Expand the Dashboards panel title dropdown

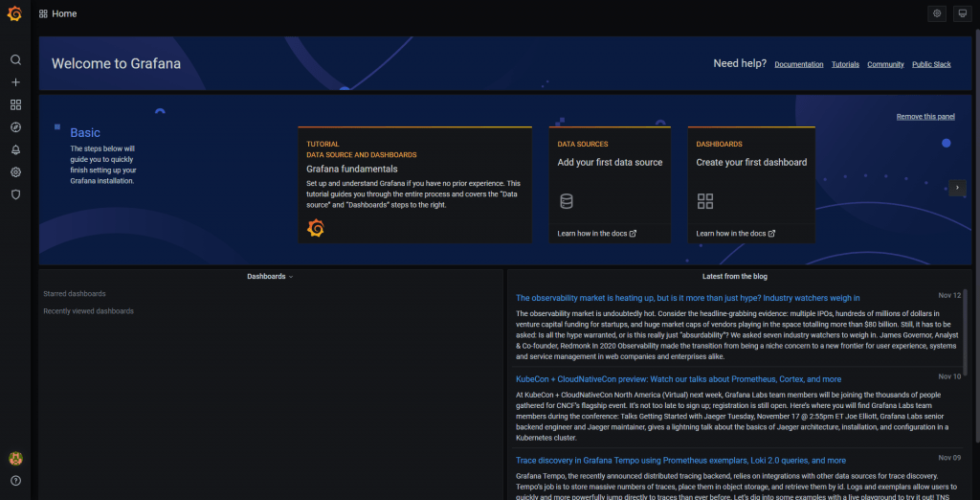click(x=270, y=276)
